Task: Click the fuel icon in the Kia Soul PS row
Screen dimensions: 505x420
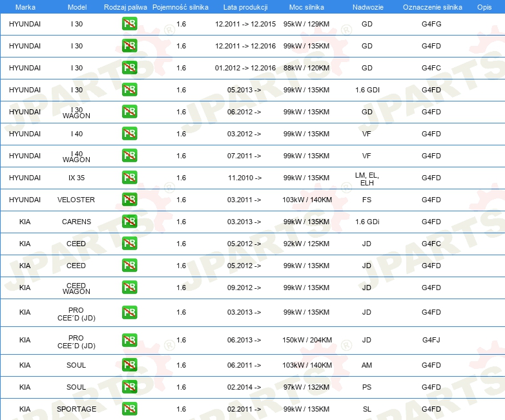Action: [x=129, y=387]
